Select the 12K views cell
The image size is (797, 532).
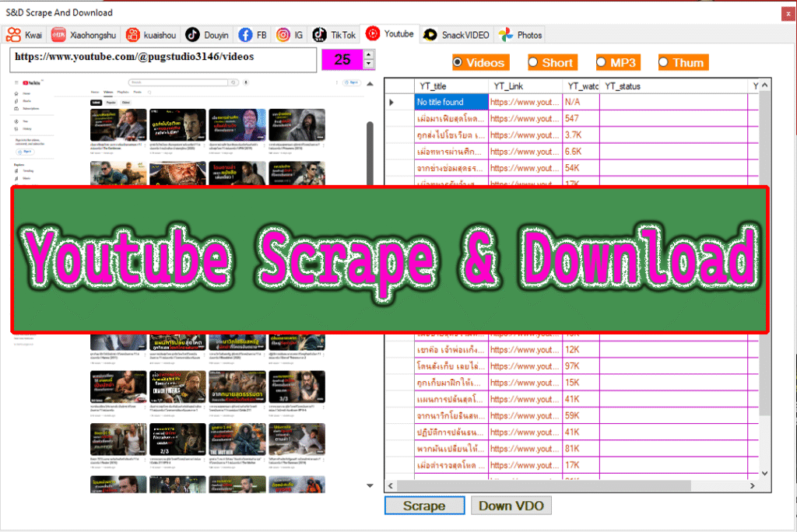click(581, 349)
